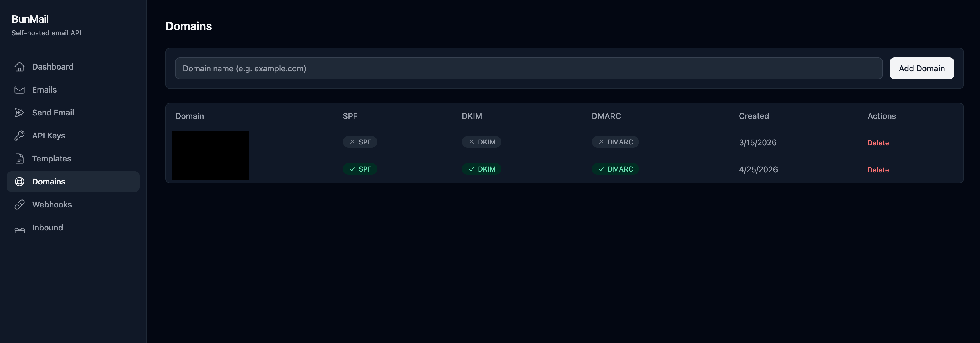The width and height of the screenshot is (980, 343).
Task: Click the verified SPF badge
Action: pyautogui.click(x=360, y=169)
